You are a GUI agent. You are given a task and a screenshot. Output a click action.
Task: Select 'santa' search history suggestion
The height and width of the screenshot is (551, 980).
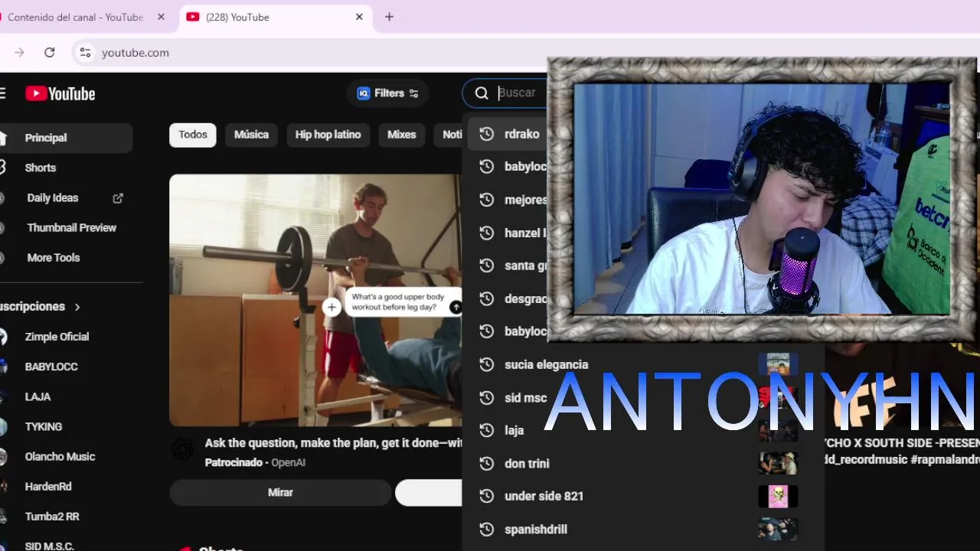coord(505,266)
